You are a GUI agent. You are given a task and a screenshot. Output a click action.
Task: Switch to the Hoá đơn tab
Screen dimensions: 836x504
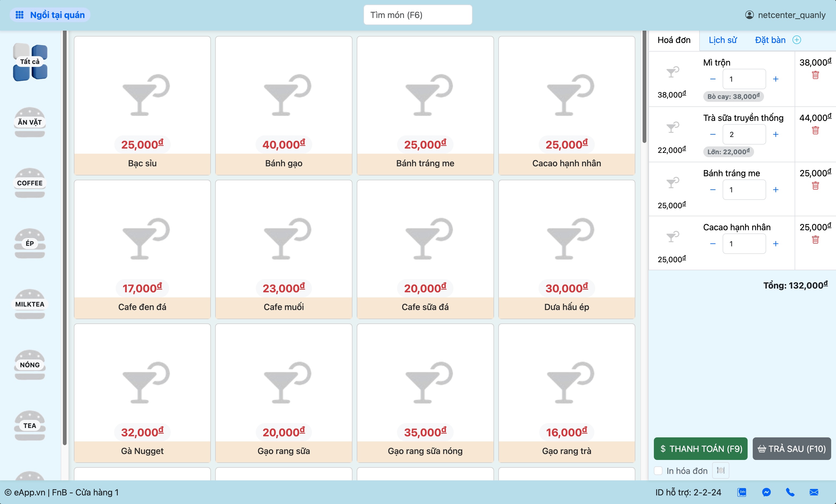point(674,40)
